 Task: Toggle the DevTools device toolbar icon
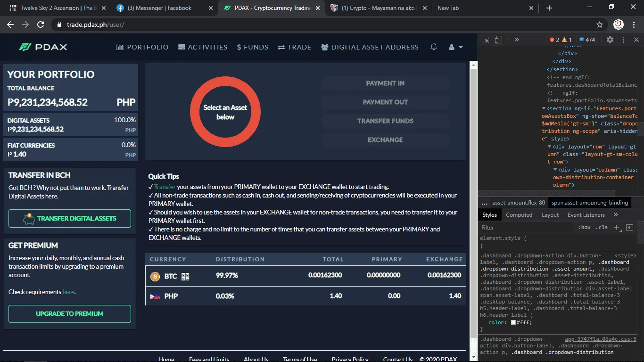point(498,40)
